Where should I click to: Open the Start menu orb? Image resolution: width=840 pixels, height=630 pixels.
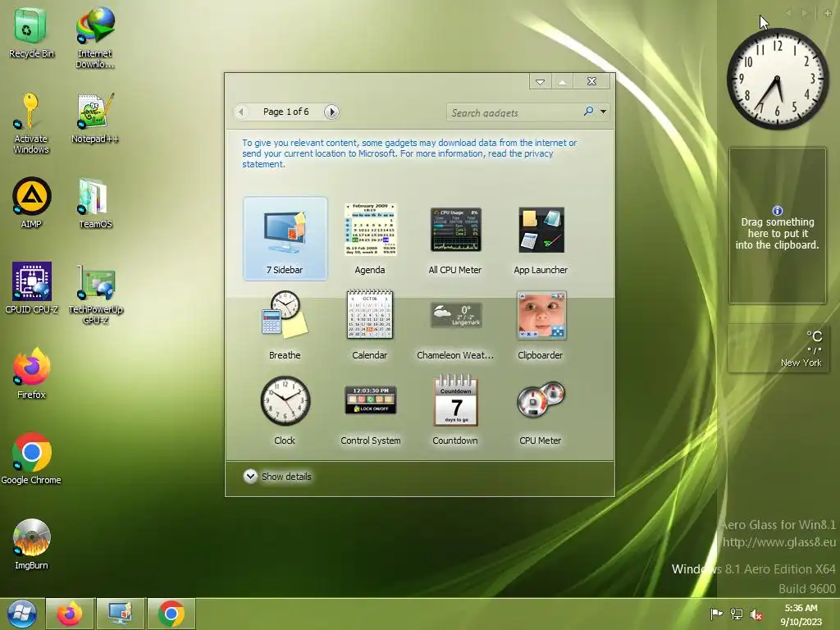pos(22,614)
